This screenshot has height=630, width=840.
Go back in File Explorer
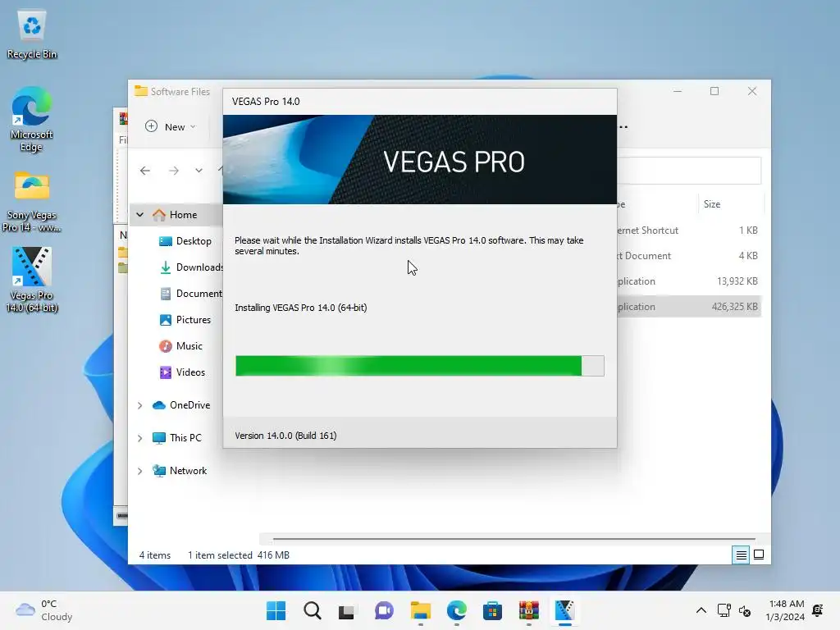click(145, 171)
